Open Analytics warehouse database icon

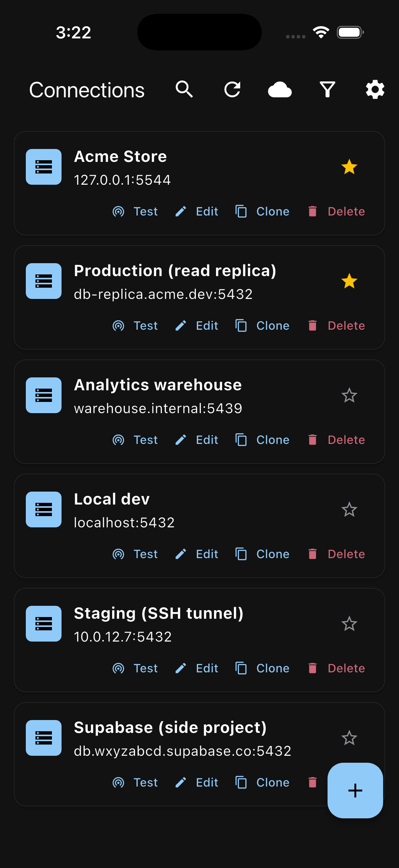point(44,395)
